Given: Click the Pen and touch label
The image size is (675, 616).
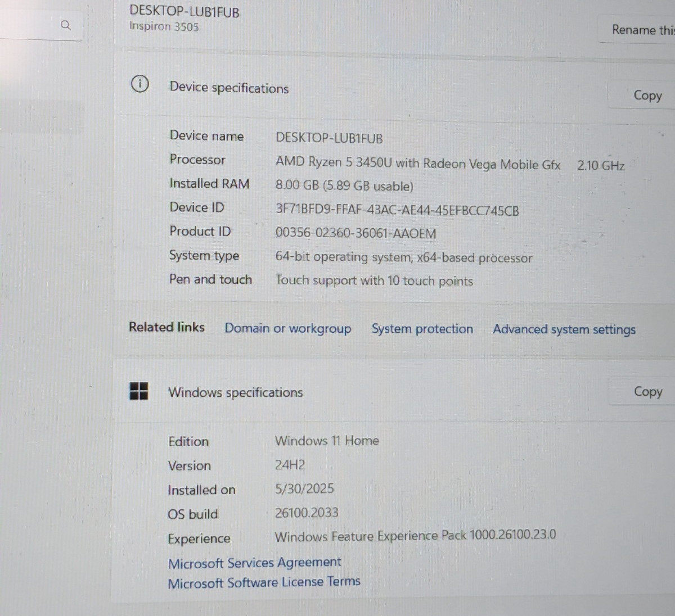Looking at the screenshot, I should pos(210,279).
